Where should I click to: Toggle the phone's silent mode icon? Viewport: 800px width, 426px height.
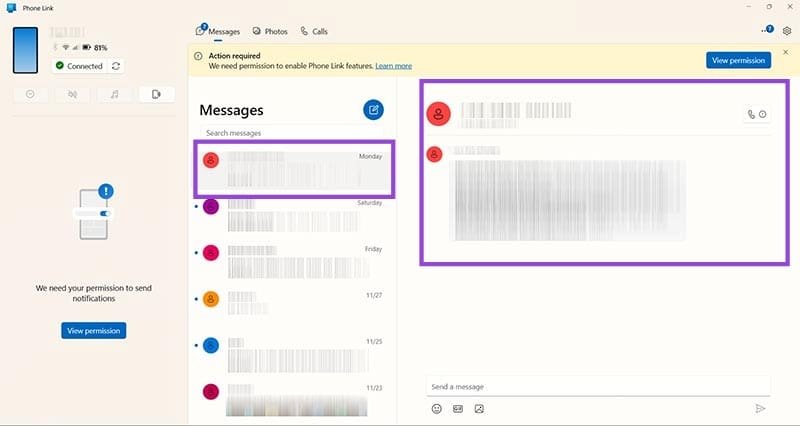tap(72, 94)
